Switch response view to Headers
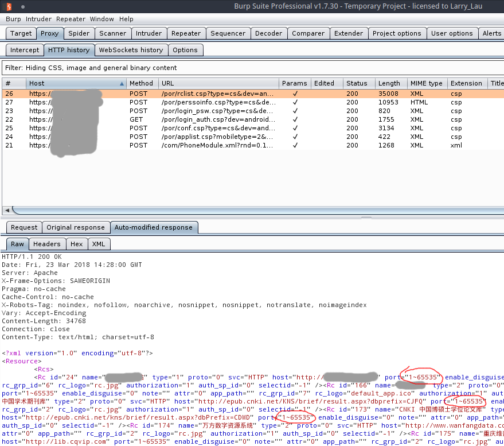The width and height of the screenshot is (504, 446). click(46, 244)
